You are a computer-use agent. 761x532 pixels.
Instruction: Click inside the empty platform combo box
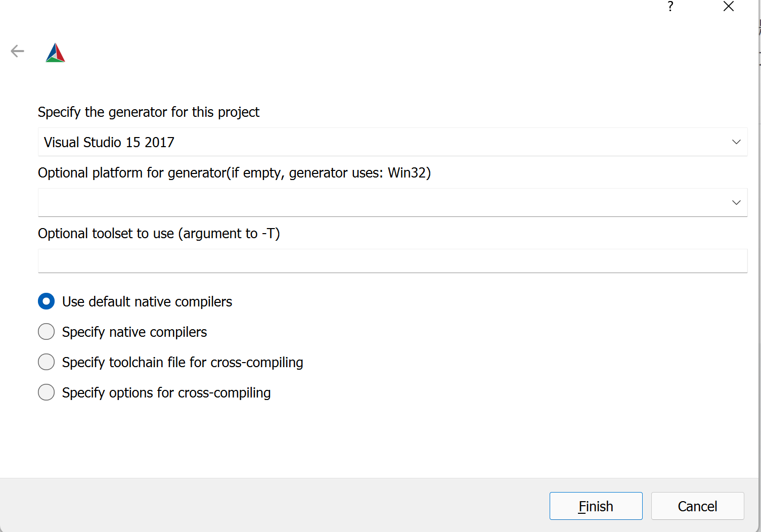(392, 203)
